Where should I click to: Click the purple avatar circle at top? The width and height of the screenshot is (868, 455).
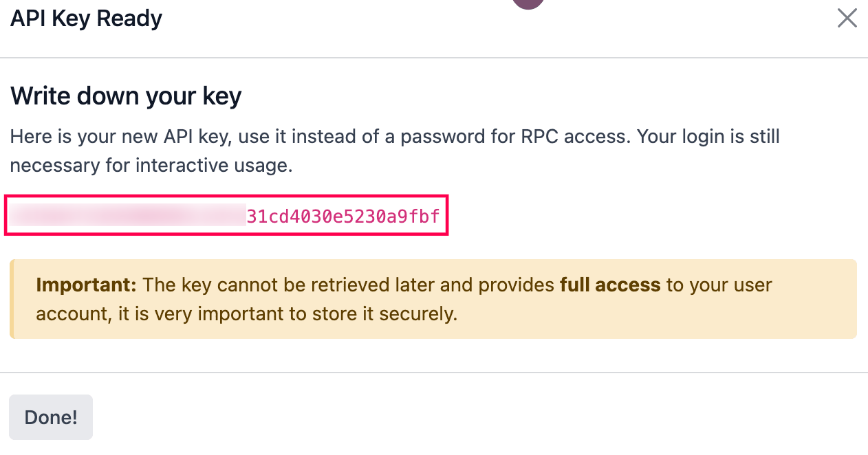[x=528, y=3]
